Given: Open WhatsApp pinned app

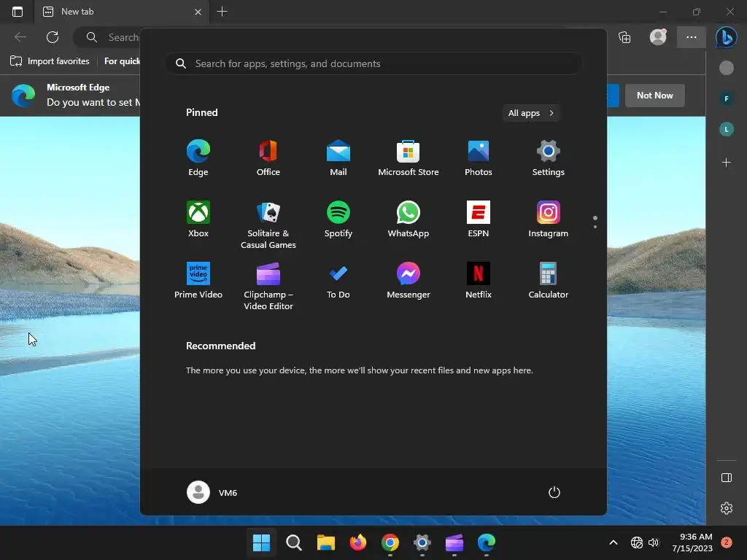Looking at the screenshot, I should pyautogui.click(x=409, y=219).
